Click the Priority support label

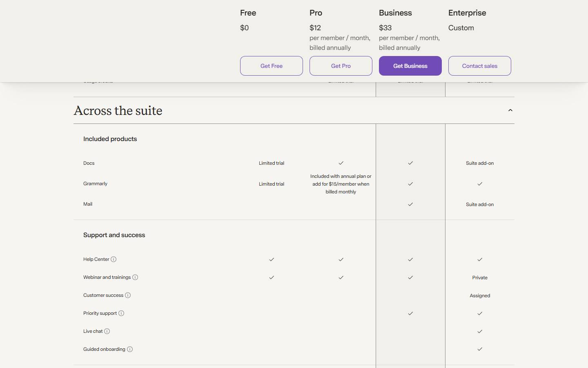(100, 313)
